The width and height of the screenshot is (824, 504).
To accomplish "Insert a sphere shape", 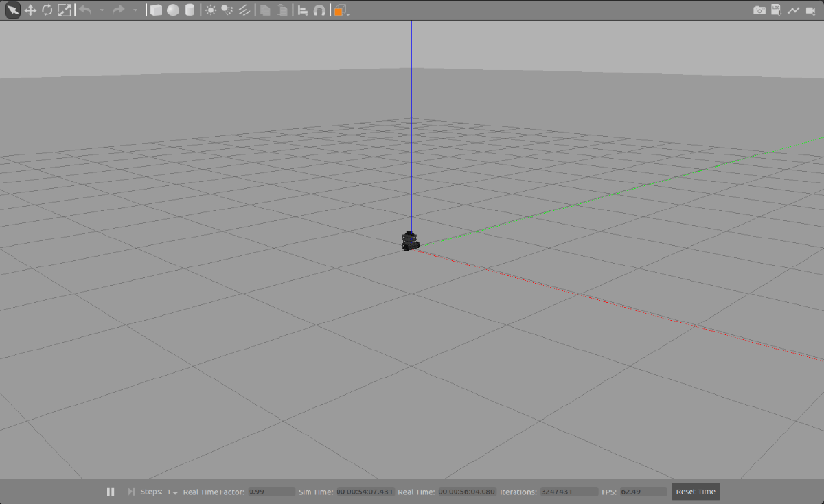I will click(x=173, y=10).
